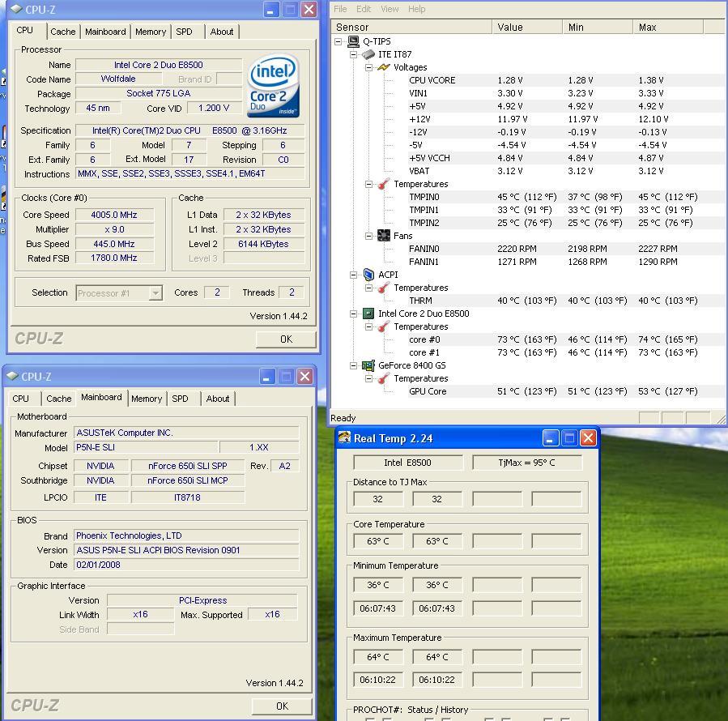This screenshot has height=721, width=728.
Task: Click thermometer icon under ACPI node
Action: click(x=384, y=288)
